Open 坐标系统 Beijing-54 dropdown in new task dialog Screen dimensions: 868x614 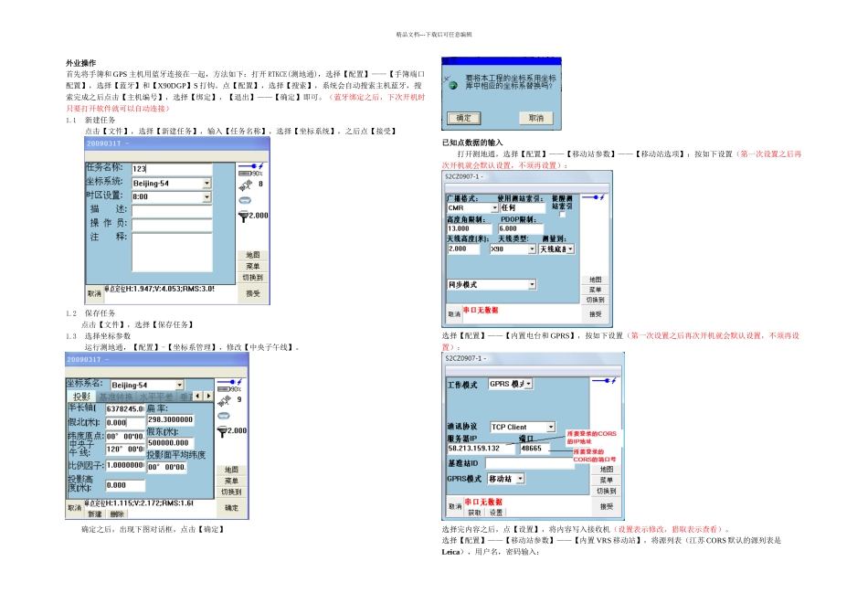pos(207,184)
